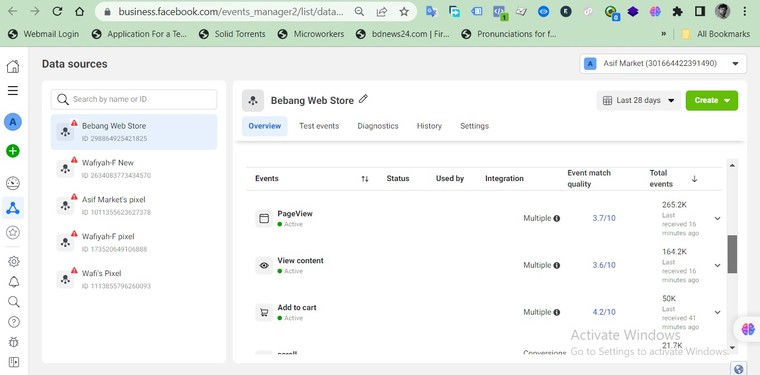Open the hamburger menu in left sidebar
Viewport: 760px width, 375px height.
(13, 91)
